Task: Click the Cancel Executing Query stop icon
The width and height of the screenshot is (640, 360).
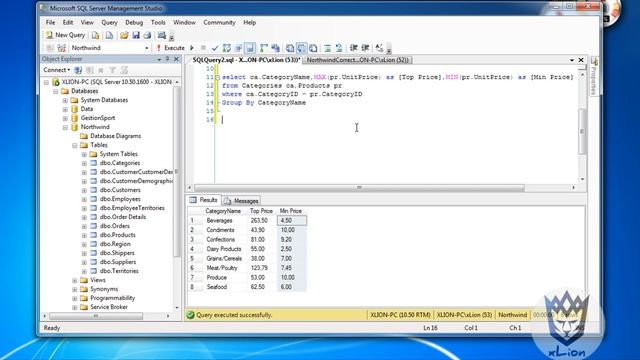Action: (203, 48)
